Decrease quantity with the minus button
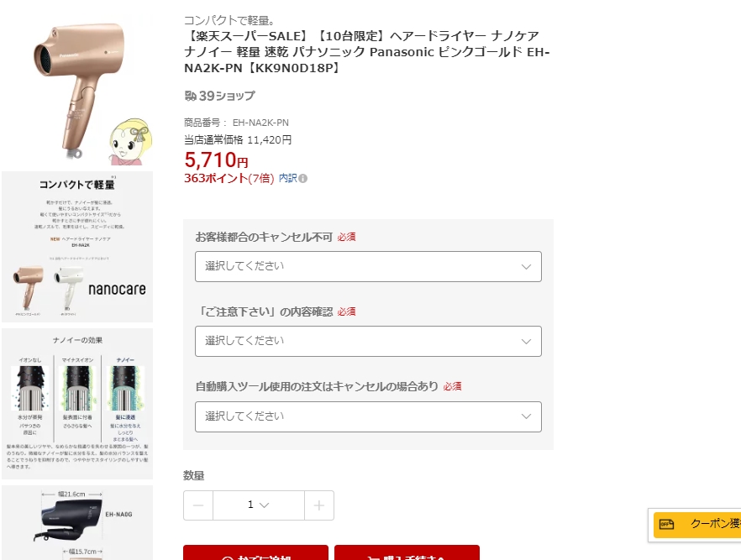The image size is (741, 560). point(198,505)
